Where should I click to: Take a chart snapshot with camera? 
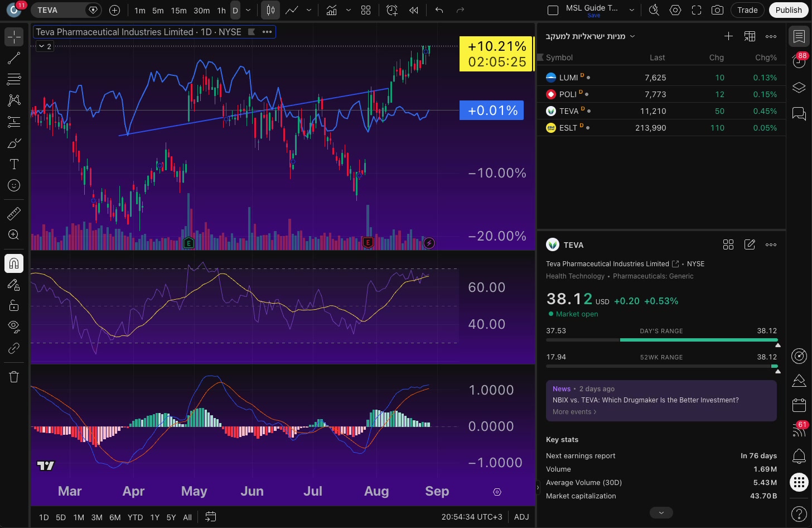coord(718,10)
